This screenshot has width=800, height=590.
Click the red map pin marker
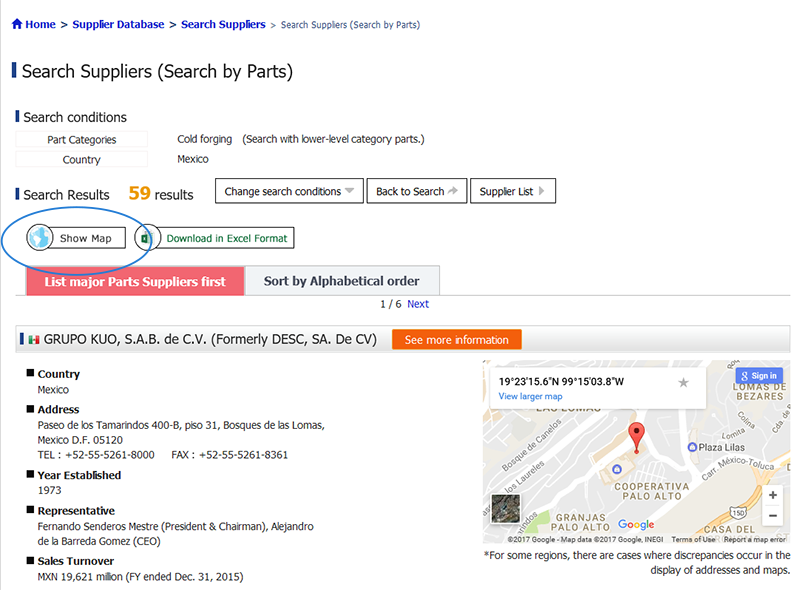[636, 438]
